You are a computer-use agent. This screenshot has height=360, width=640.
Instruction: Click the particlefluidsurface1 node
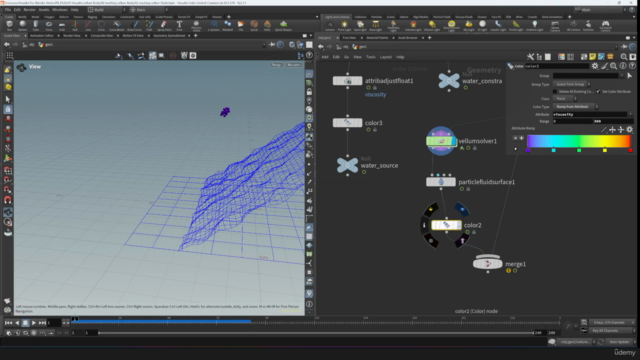(441, 182)
